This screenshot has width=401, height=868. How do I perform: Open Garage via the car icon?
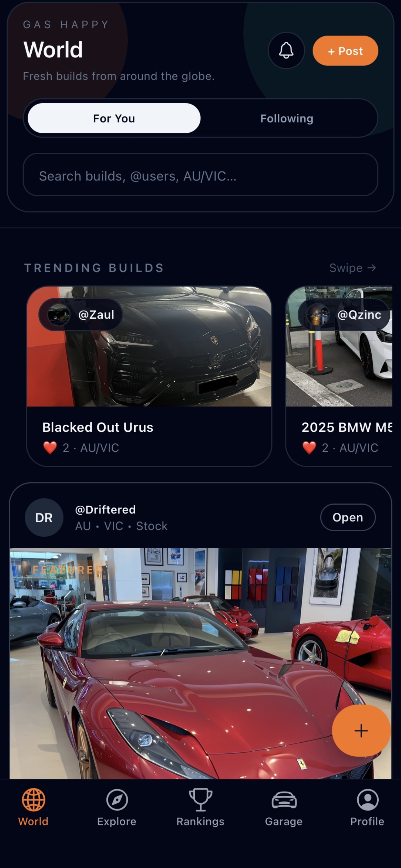tap(284, 800)
